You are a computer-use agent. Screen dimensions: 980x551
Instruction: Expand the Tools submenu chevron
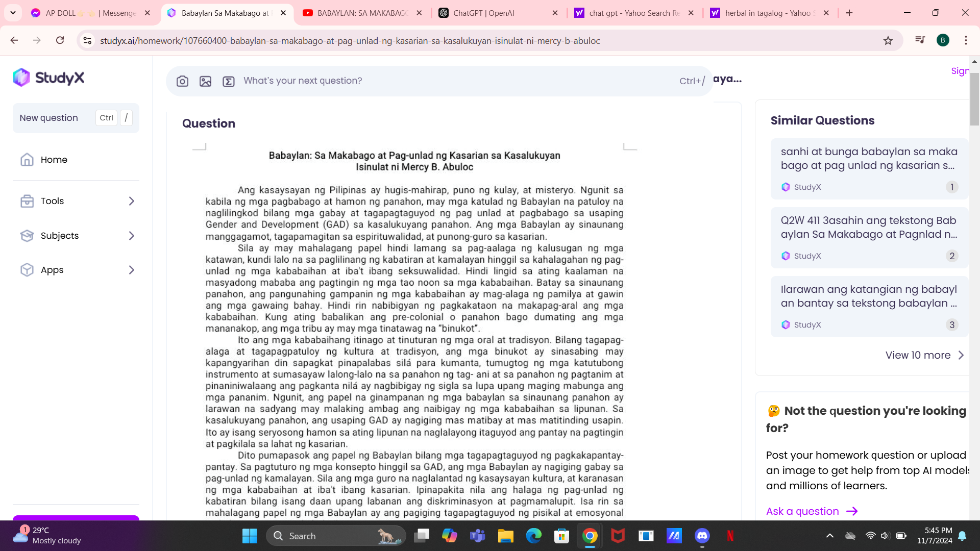pyautogui.click(x=132, y=201)
